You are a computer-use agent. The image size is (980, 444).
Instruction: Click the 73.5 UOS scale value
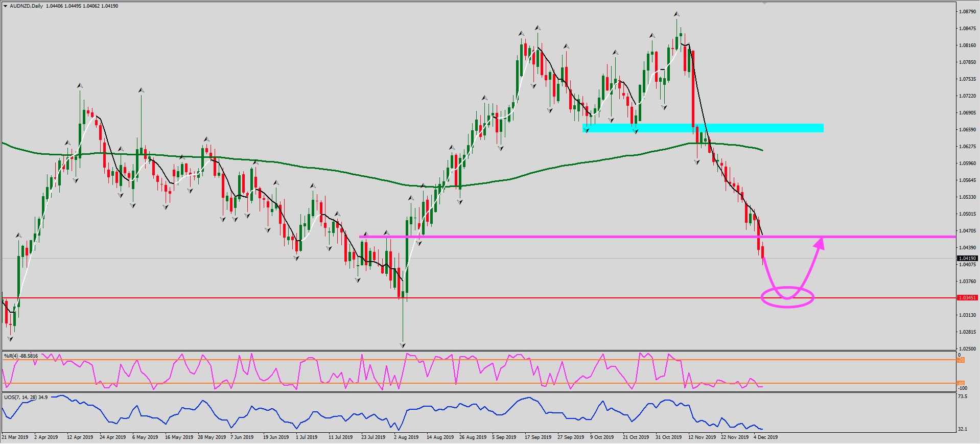(x=962, y=396)
